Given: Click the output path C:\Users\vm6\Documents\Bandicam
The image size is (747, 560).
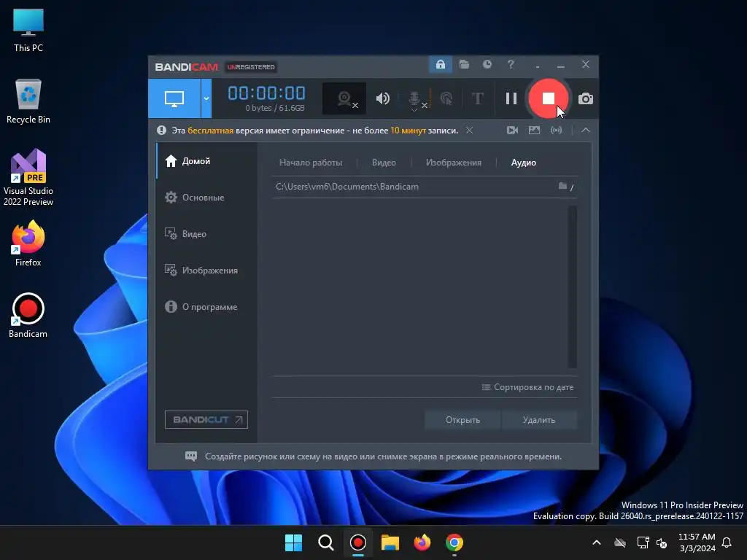Looking at the screenshot, I should tap(347, 187).
